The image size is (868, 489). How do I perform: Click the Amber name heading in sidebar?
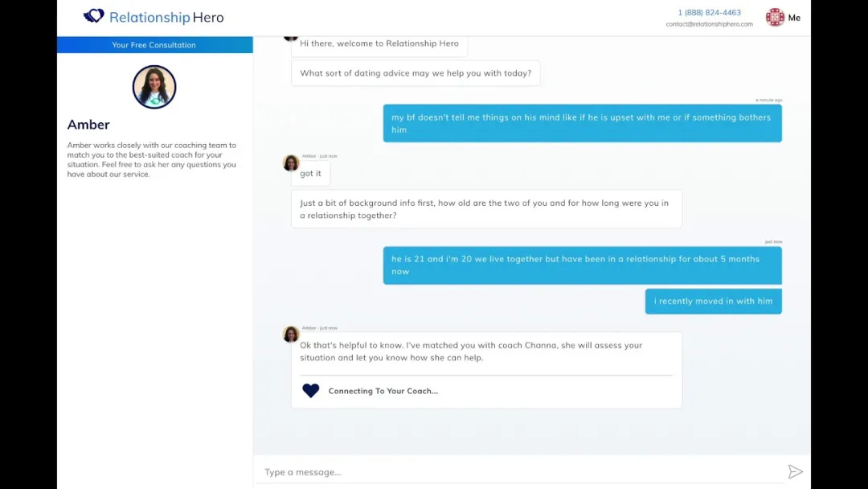point(88,125)
